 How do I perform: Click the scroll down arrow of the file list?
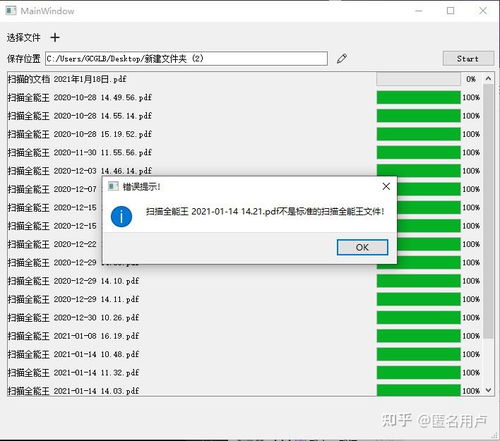[x=488, y=390]
